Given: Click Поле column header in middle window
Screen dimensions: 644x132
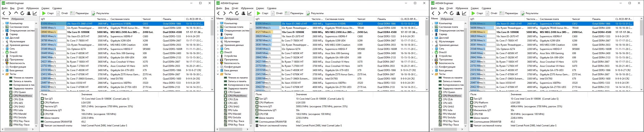Looking at the screenshot, I should coord(274,94).
